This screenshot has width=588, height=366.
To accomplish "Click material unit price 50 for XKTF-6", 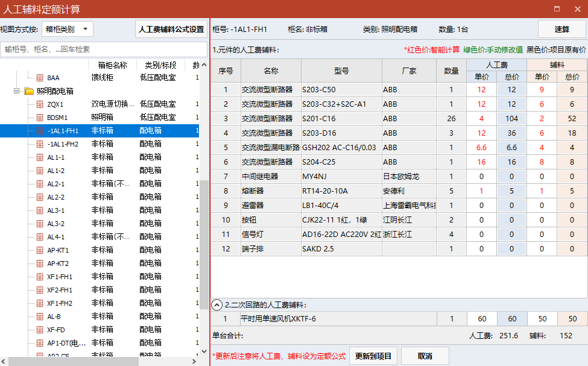I will [542, 319].
